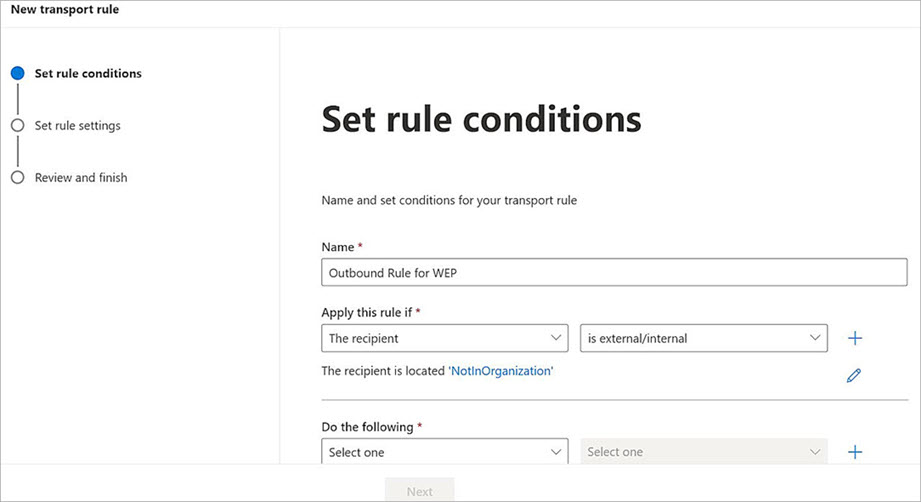Go to the Review and finish step label
Viewport: 921px width, 502px height.
[81, 178]
